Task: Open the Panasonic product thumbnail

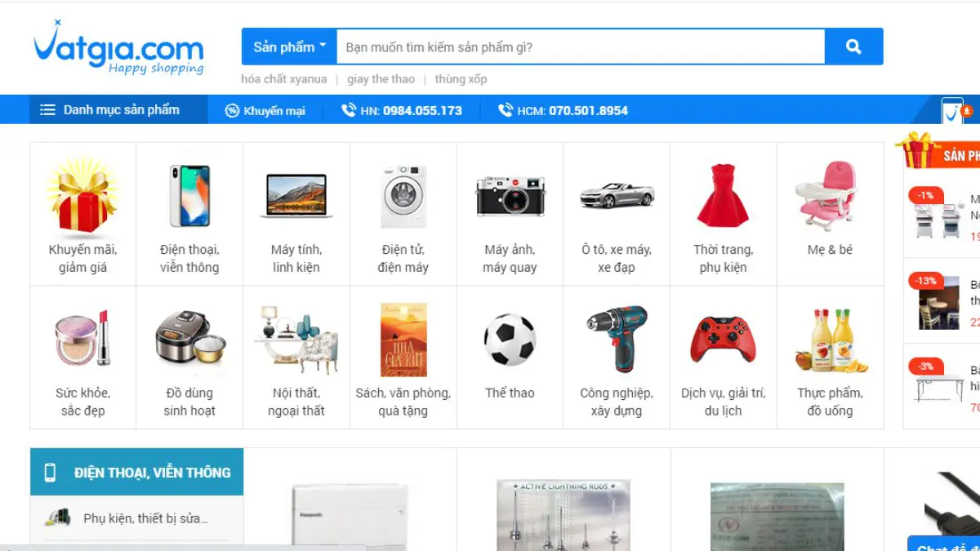Action: [350, 516]
